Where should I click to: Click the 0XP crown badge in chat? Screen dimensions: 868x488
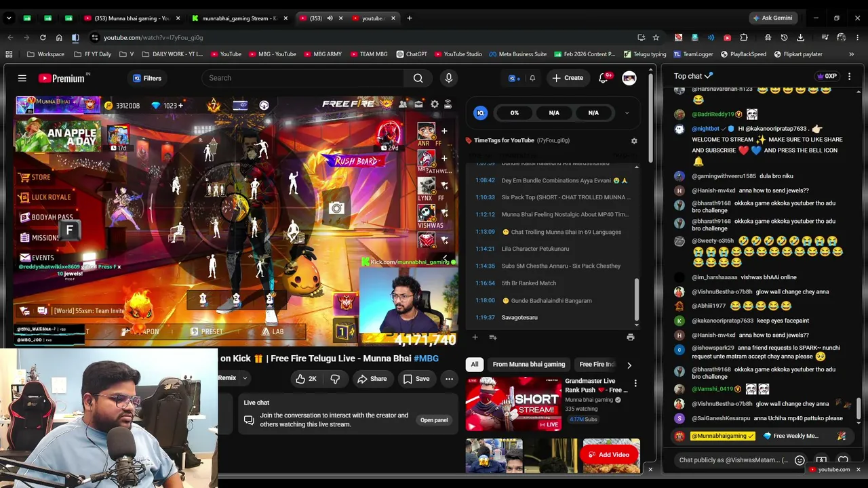click(x=827, y=77)
